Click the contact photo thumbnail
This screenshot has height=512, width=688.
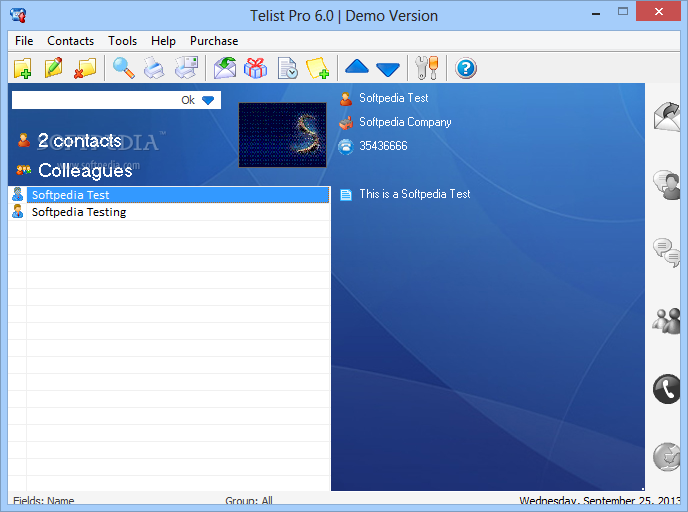click(x=282, y=135)
